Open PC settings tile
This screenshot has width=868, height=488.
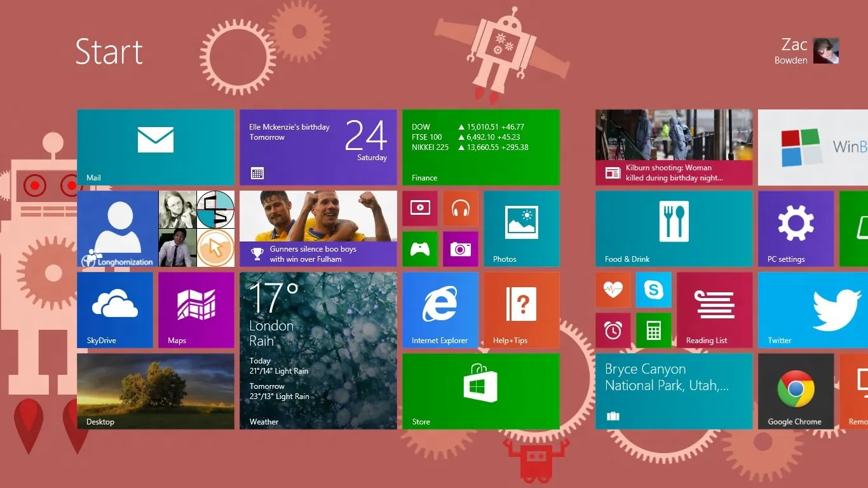[796, 229]
